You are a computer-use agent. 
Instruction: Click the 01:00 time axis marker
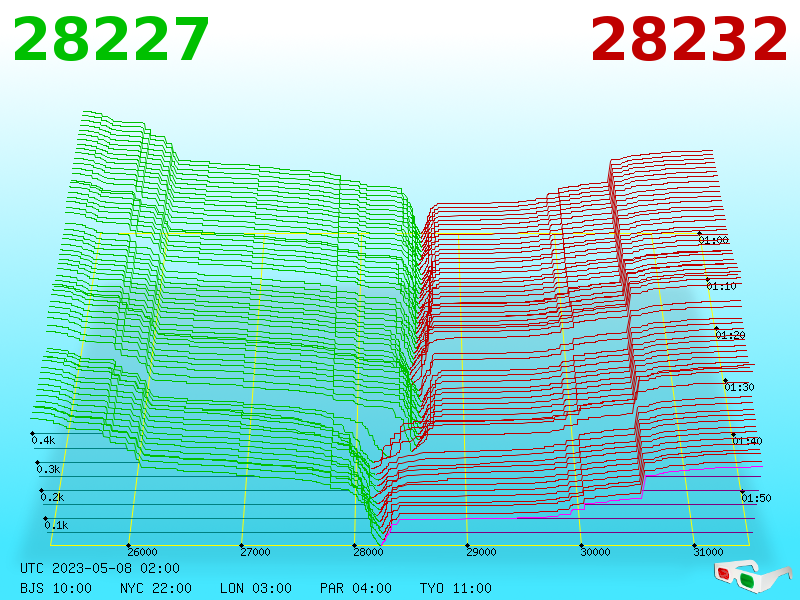click(x=713, y=240)
